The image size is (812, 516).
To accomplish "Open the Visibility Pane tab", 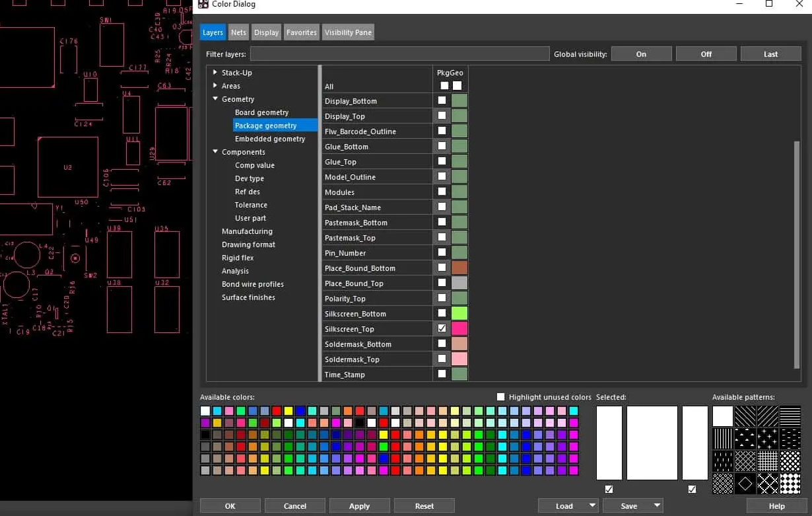I will click(348, 32).
